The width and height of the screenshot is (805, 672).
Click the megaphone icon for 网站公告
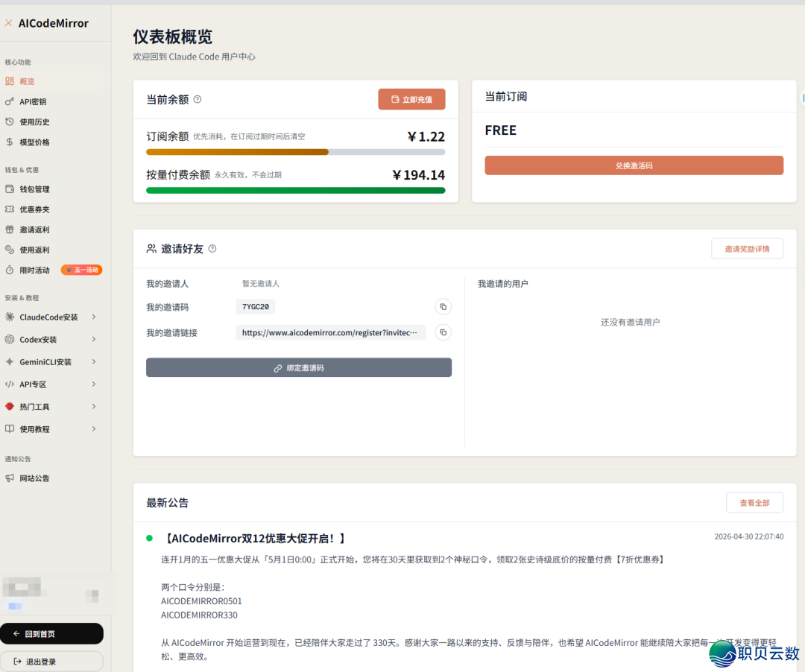click(x=10, y=478)
